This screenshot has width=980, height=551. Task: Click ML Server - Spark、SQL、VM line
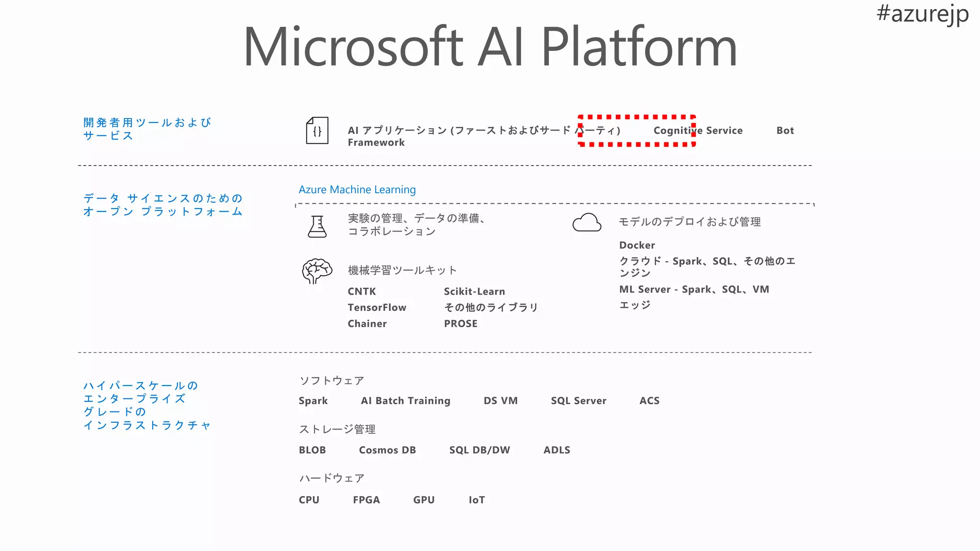pos(694,289)
